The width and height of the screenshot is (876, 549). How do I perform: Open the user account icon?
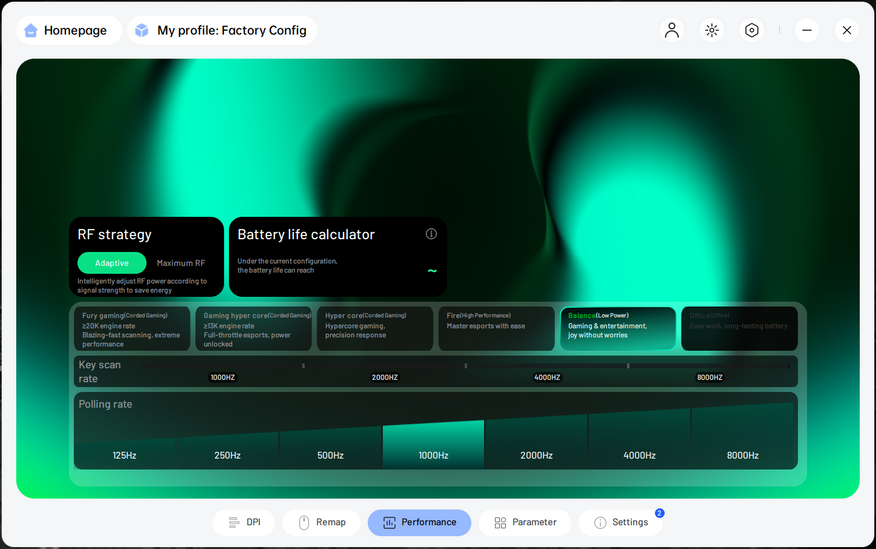[x=672, y=30]
